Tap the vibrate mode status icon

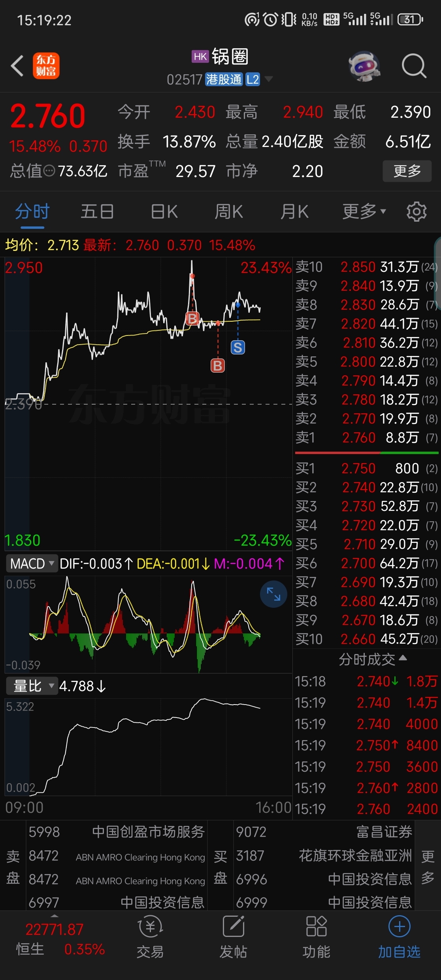tap(289, 19)
